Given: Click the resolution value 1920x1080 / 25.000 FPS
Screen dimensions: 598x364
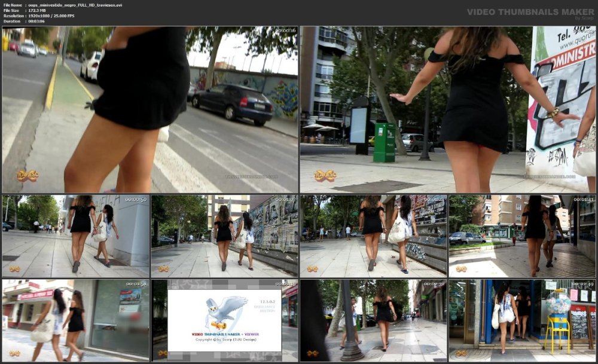Looking at the screenshot, I should [51, 16].
